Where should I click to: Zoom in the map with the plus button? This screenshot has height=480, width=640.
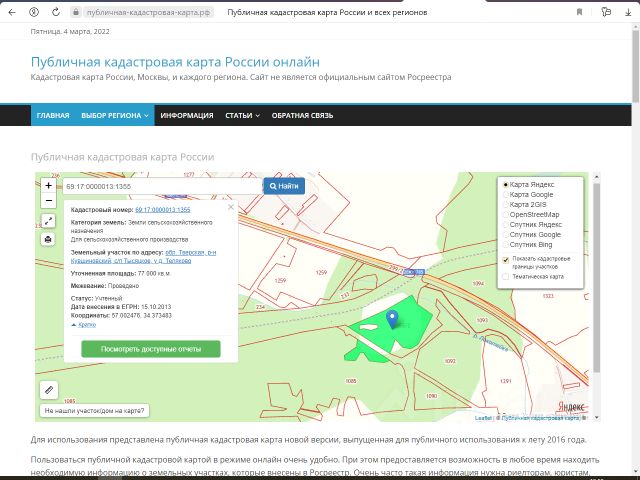[49, 186]
